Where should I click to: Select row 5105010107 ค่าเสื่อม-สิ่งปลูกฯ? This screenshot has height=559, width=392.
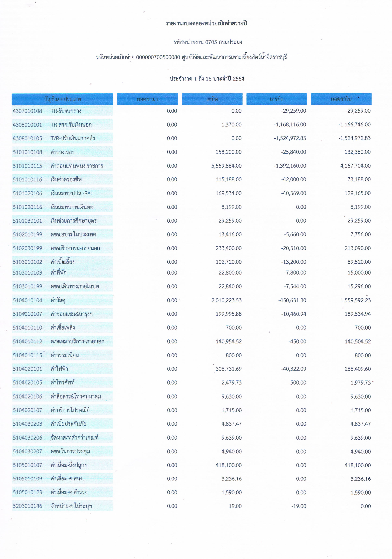pos(62,465)
